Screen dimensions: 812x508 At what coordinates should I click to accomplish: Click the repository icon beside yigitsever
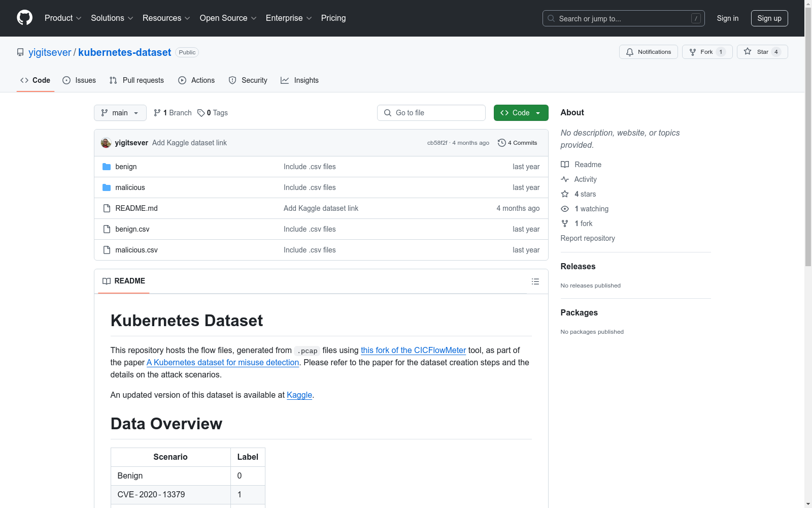point(20,52)
